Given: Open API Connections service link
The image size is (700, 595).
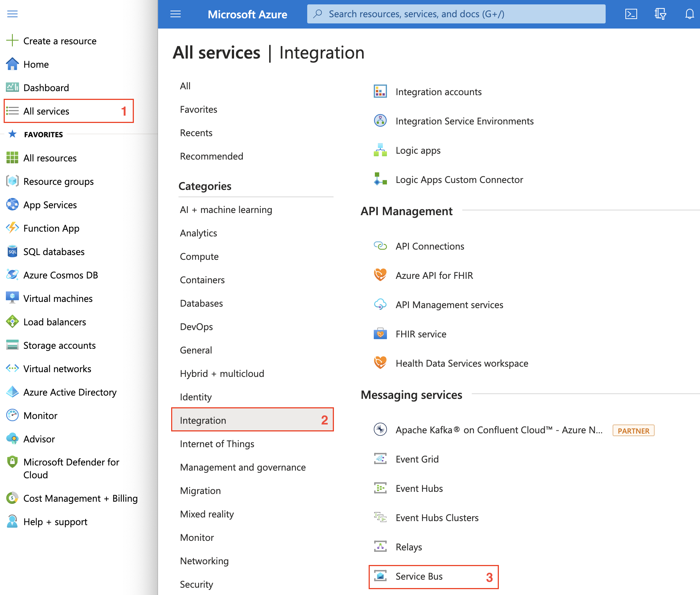Looking at the screenshot, I should click(430, 246).
